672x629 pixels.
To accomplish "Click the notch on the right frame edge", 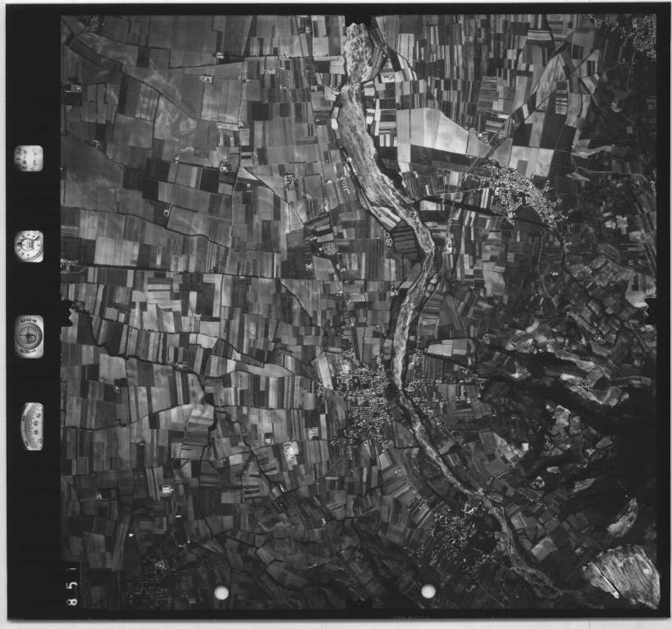I will point(652,310).
